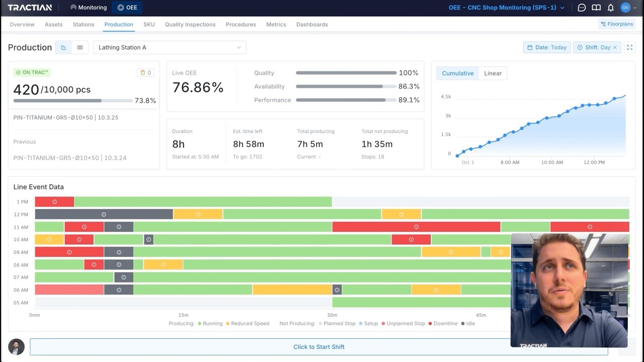Image resolution: width=644 pixels, height=362 pixels.
Task: Open the chat messages icon in the header
Action: point(582,8)
